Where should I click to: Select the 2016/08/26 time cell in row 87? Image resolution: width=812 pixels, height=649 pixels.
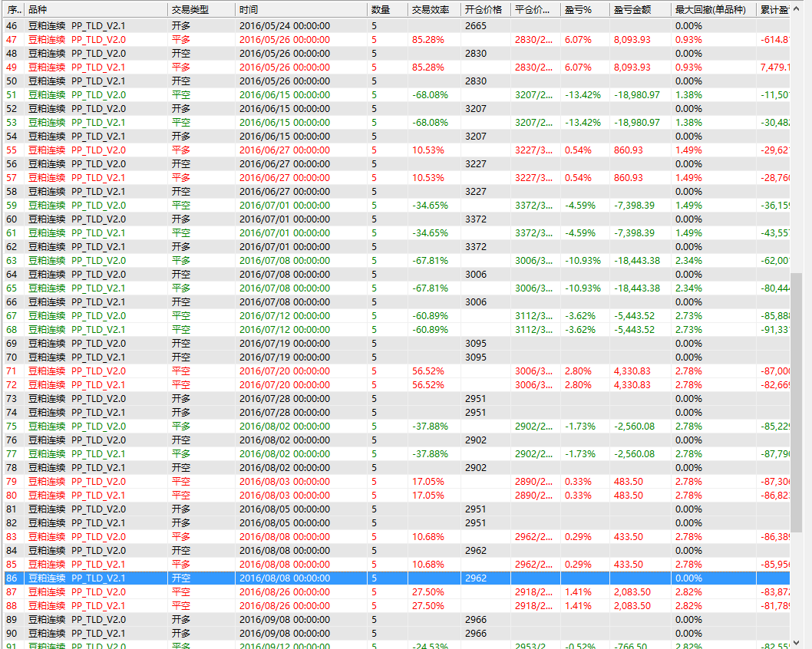click(285, 592)
